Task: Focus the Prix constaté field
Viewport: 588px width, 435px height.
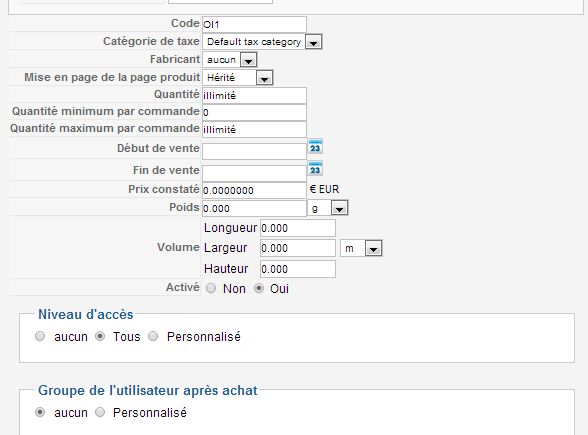Action: [x=254, y=190]
